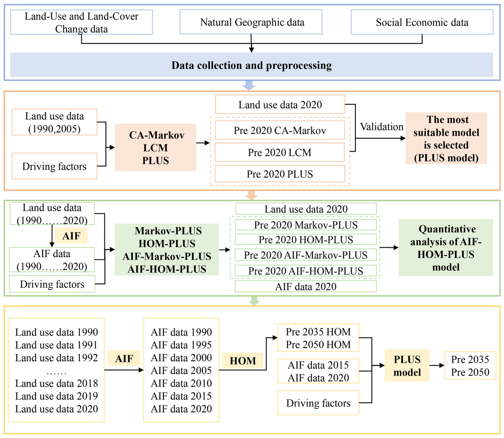Image resolution: width=504 pixels, height=438 pixels.
Task: Click the Pre 2020 AIF-HOM-PLUS box
Action: point(306,271)
